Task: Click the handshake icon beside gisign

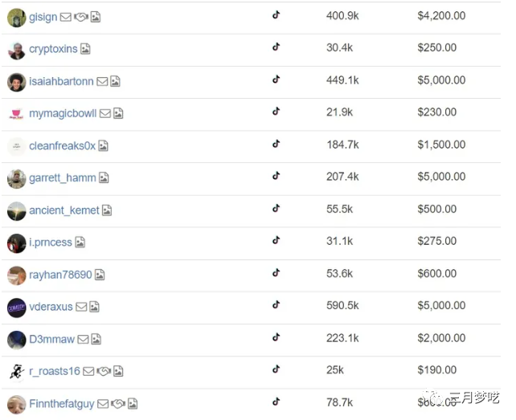Action: 80,17
